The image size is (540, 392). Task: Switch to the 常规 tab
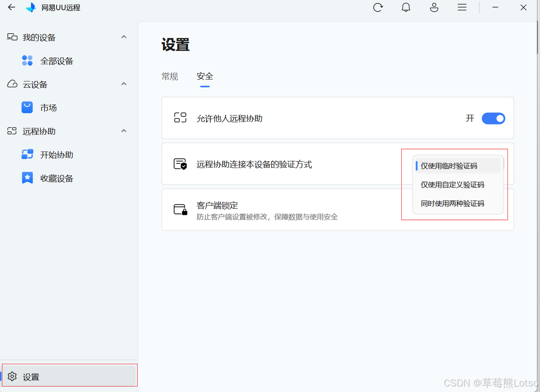(170, 76)
